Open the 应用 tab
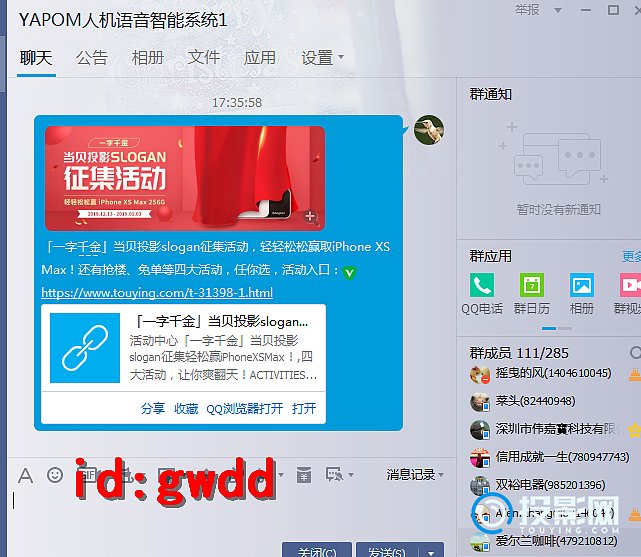Image resolution: width=641 pixels, height=557 pixels. [x=260, y=58]
